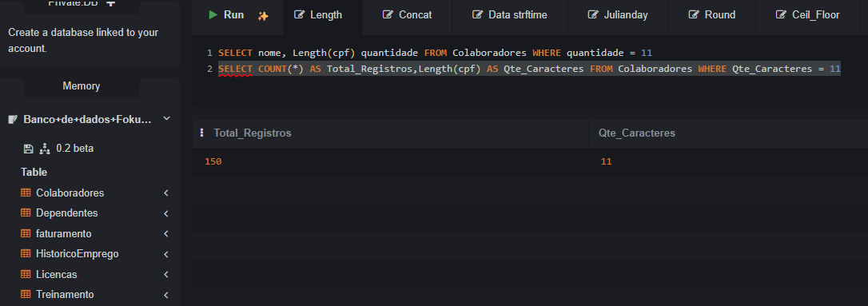Click the edit icon on the Round tab
The image size is (868, 306).
click(694, 15)
